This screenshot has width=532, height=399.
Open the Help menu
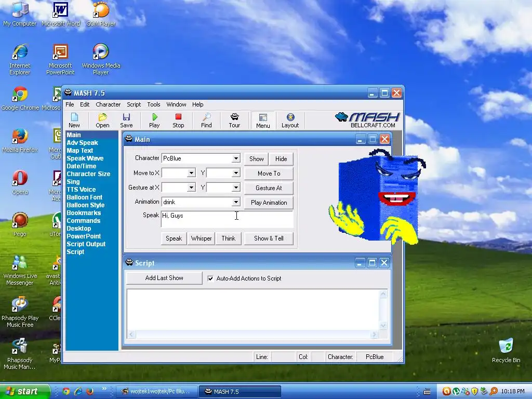coord(198,104)
